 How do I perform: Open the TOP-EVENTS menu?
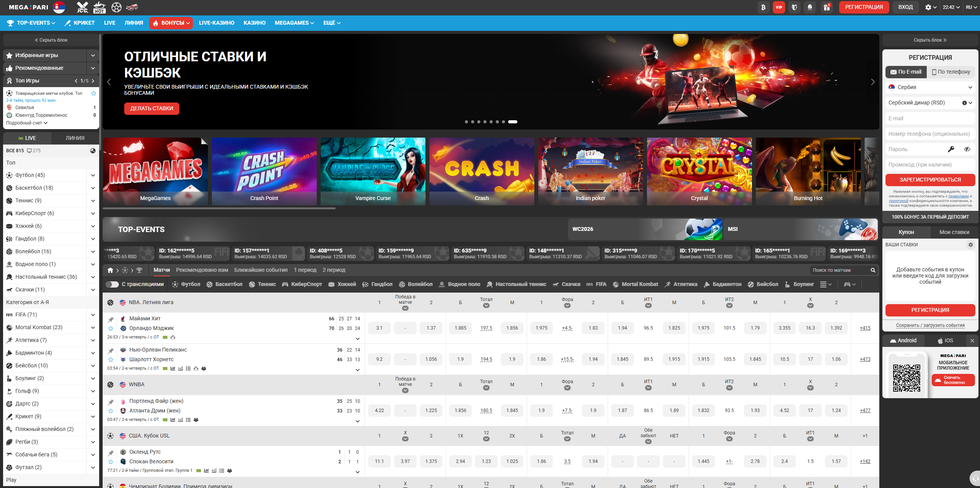(31, 23)
